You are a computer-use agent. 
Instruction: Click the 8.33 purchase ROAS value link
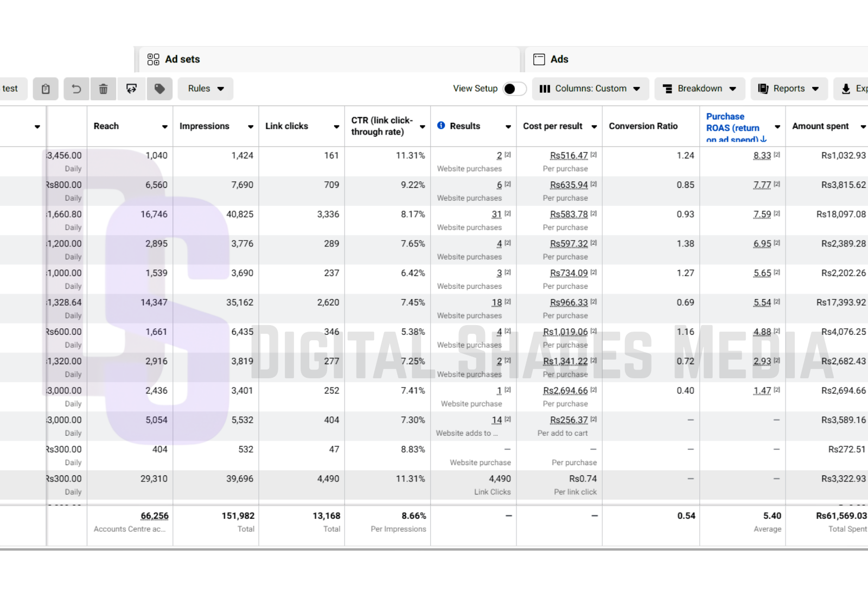click(x=762, y=156)
